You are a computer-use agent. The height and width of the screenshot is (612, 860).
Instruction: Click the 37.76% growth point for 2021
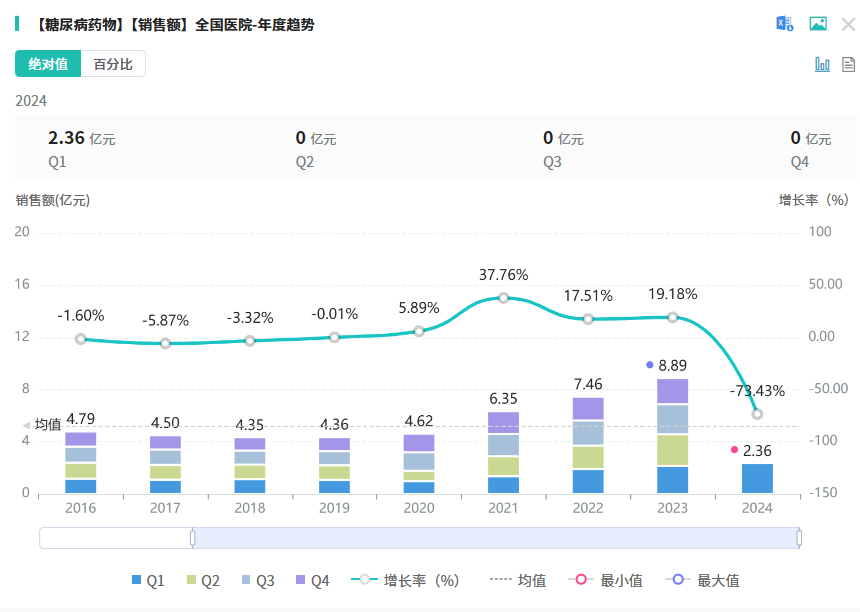point(503,298)
